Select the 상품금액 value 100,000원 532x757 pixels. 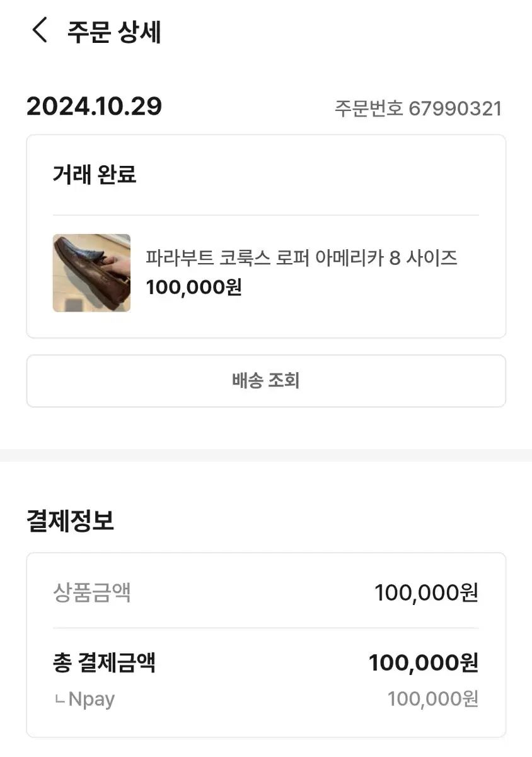pos(426,592)
